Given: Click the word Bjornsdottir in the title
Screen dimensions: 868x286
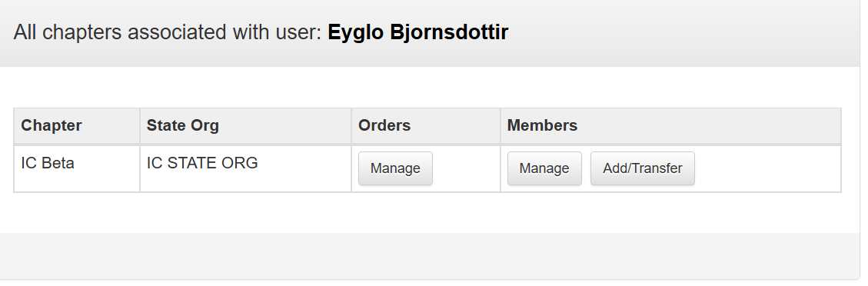Looking at the screenshot, I should click(449, 32).
